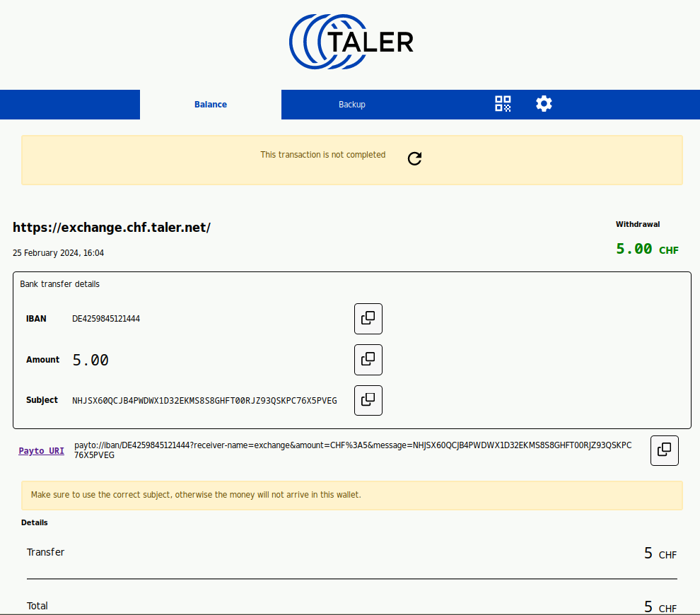Select the wire transfer subject text
The height and width of the screenshot is (615, 700).
204,400
